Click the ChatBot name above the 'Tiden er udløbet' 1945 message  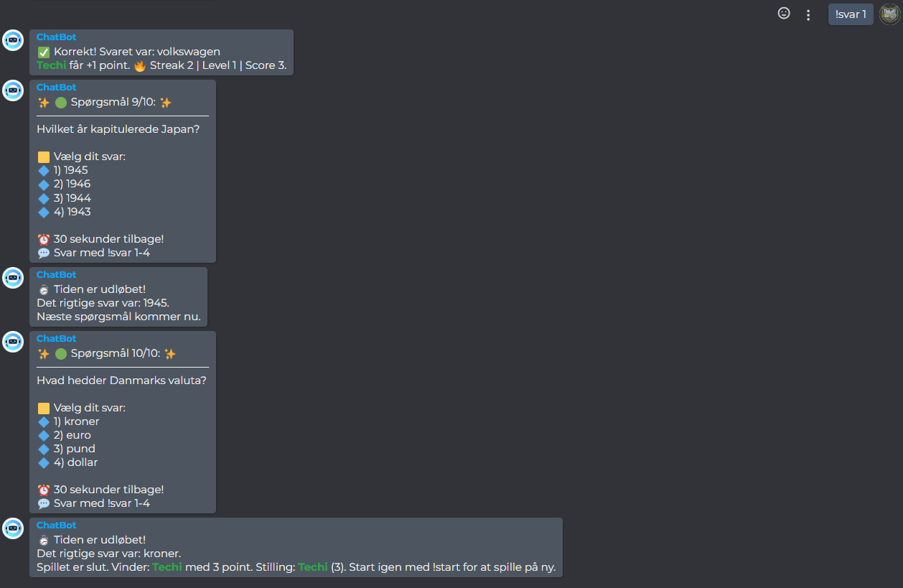tap(56, 275)
